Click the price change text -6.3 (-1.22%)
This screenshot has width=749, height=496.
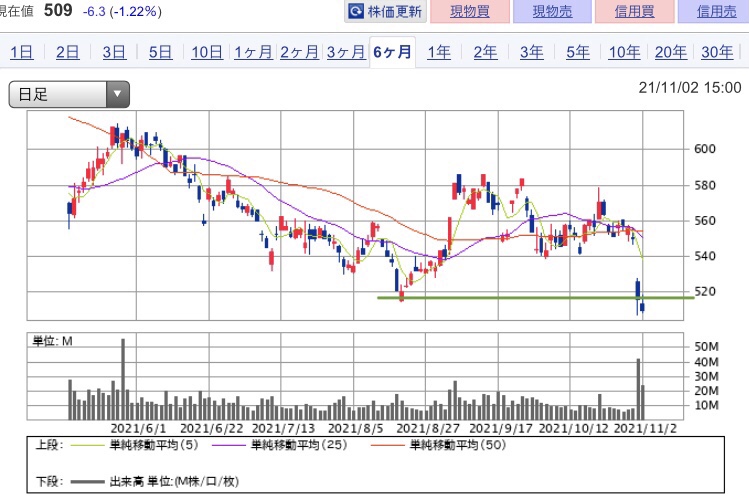(122, 11)
